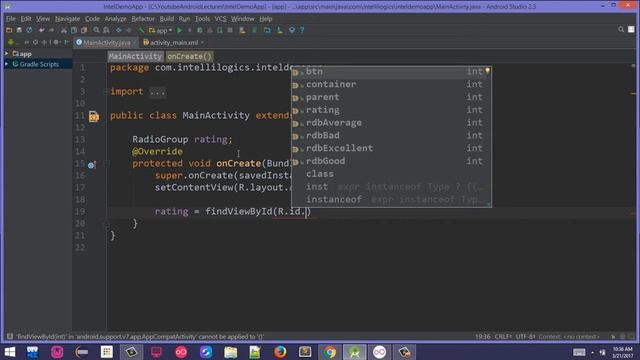The image size is (640, 360).
Task: Click the toolbar Help question mark icon
Action: coord(302,30)
